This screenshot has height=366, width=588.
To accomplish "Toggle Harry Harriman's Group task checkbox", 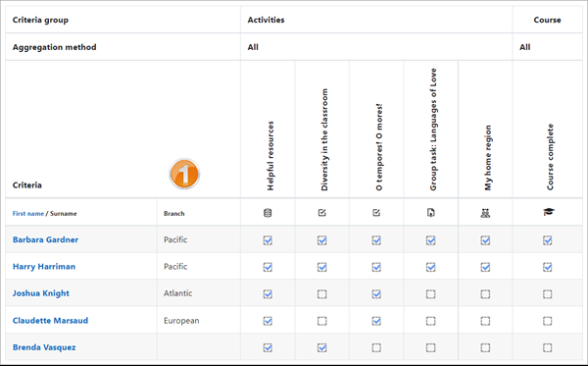I will 431,267.
